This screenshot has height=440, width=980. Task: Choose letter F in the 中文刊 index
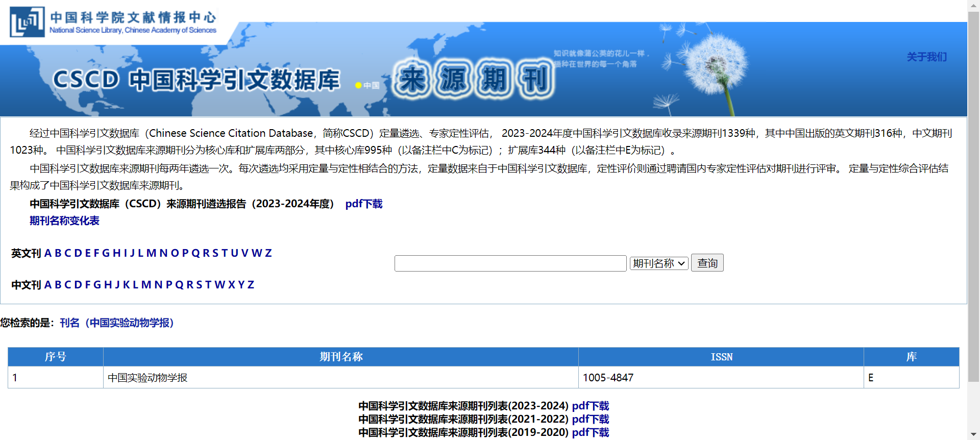pos(88,285)
